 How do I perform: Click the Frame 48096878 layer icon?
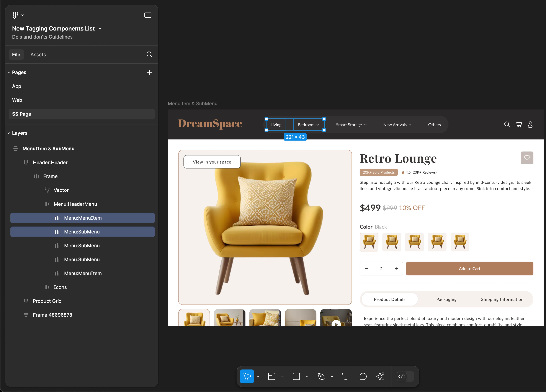pos(26,315)
